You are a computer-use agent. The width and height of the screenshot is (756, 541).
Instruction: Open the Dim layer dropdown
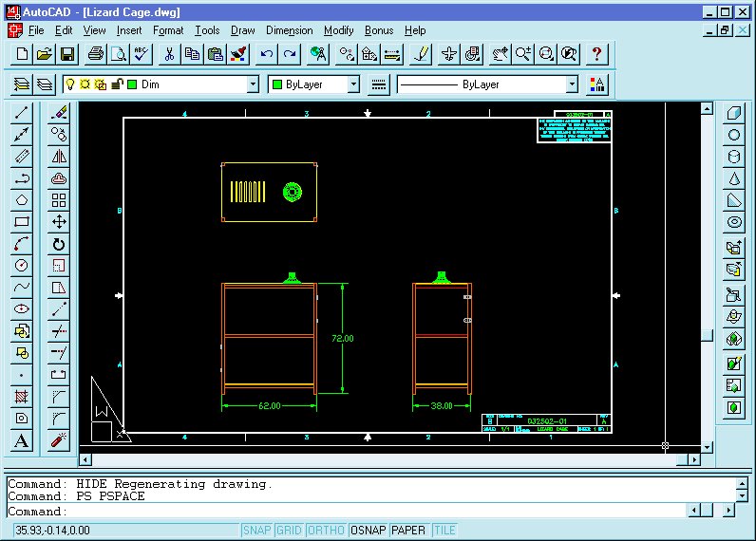(x=253, y=85)
